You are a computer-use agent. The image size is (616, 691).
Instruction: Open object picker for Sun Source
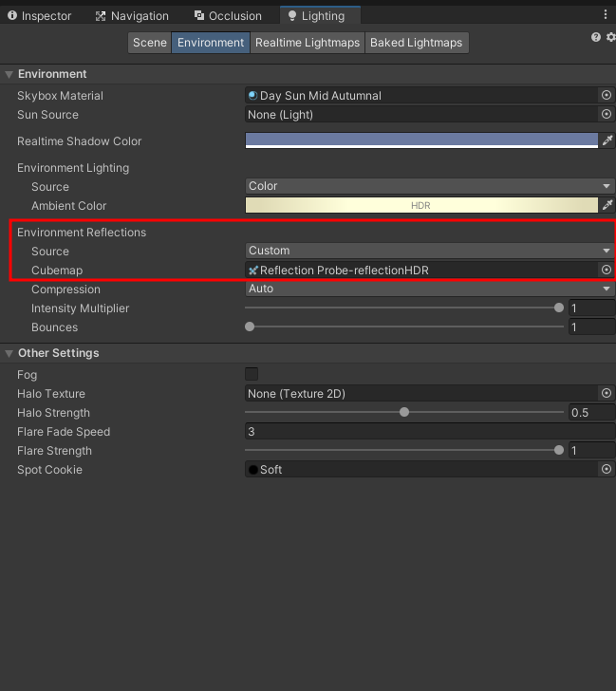(x=606, y=115)
